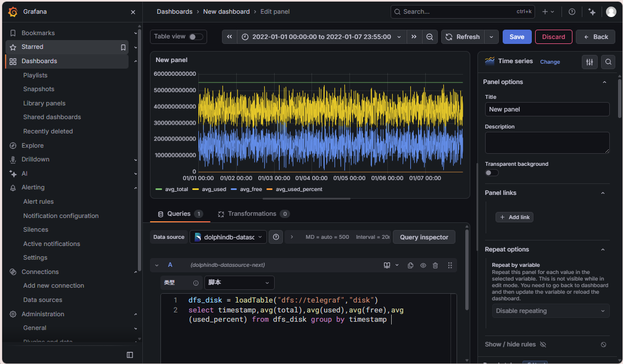This screenshot has height=364, width=623.
Task: Shift time range forward
Action: coord(414,37)
